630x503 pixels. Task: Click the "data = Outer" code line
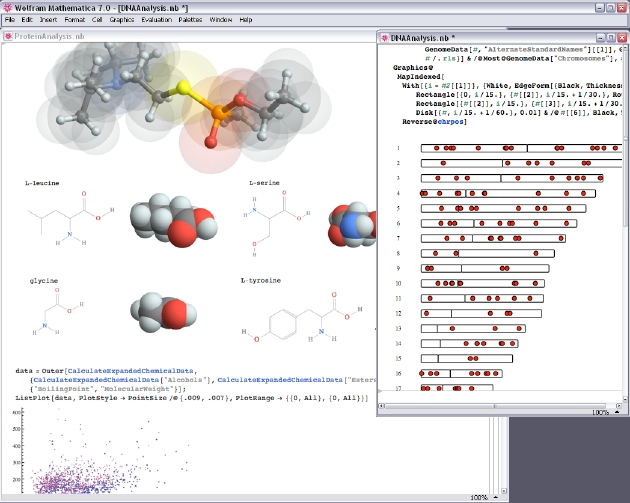pyautogui.click(x=106, y=370)
